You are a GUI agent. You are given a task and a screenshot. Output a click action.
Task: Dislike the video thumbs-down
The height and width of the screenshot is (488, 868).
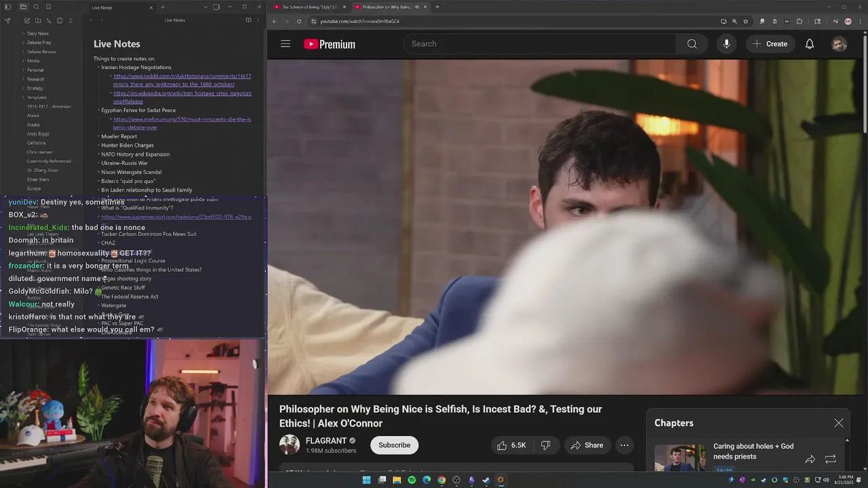pyautogui.click(x=545, y=445)
